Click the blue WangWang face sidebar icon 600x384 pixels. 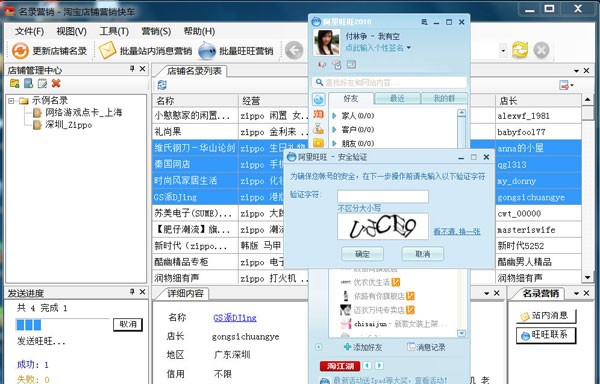[318, 99]
